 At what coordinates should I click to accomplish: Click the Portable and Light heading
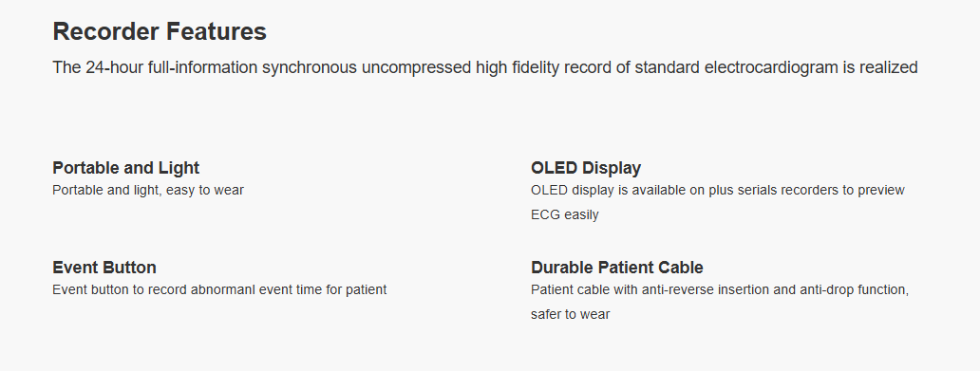pos(125,168)
